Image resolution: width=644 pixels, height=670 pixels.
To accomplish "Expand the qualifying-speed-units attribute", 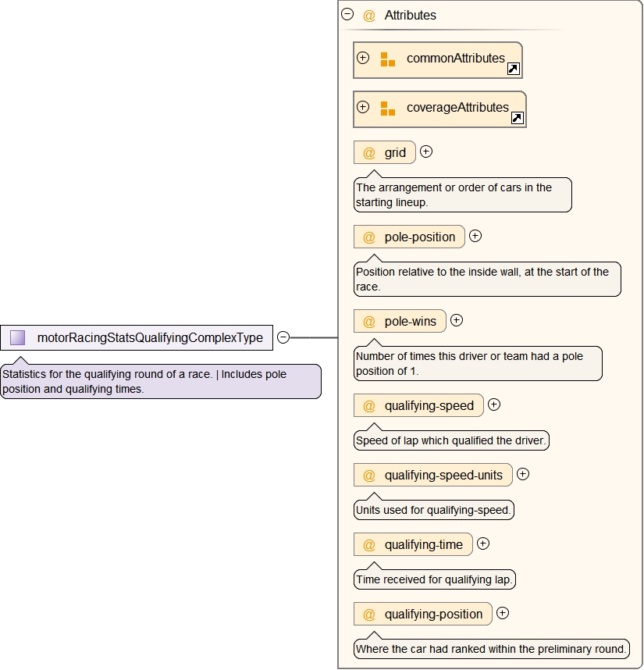I will tap(523, 474).
